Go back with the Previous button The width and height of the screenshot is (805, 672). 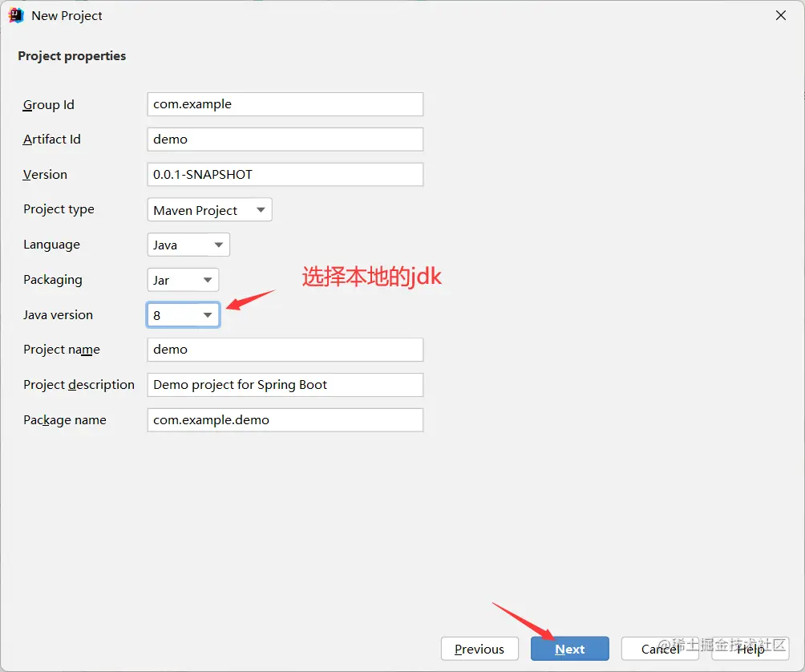pyautogui.click(x=479, y=649)
